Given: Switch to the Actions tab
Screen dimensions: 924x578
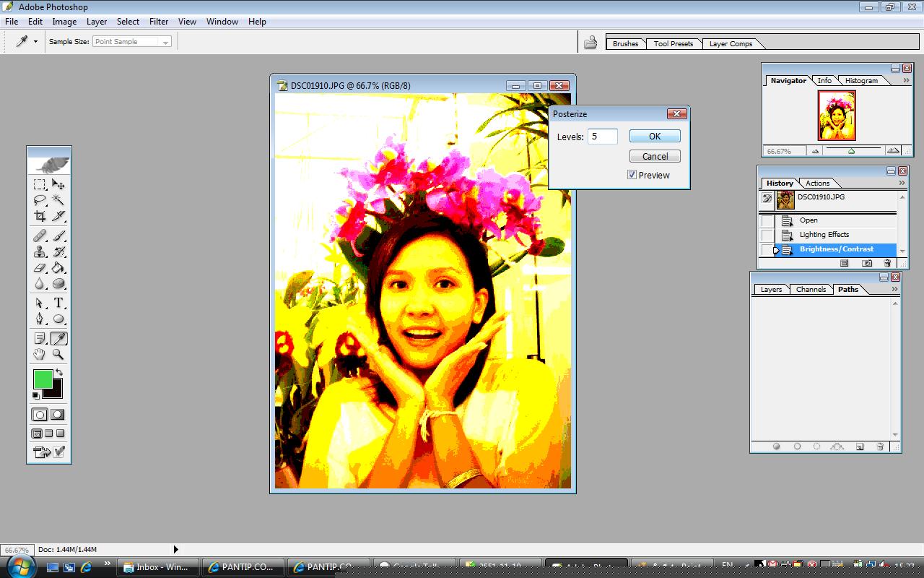Looking at the screenshot, I should [x=818, y=183].
